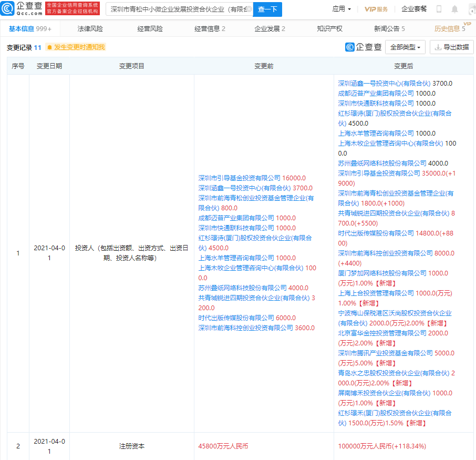
Task: Clear the search box with the X icon
Action: click(x=249, y=9)
